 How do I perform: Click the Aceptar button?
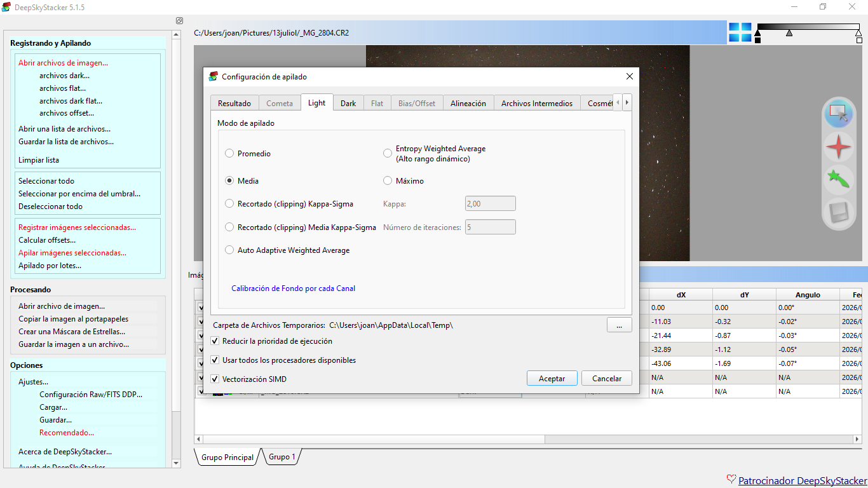coord(552,378)
